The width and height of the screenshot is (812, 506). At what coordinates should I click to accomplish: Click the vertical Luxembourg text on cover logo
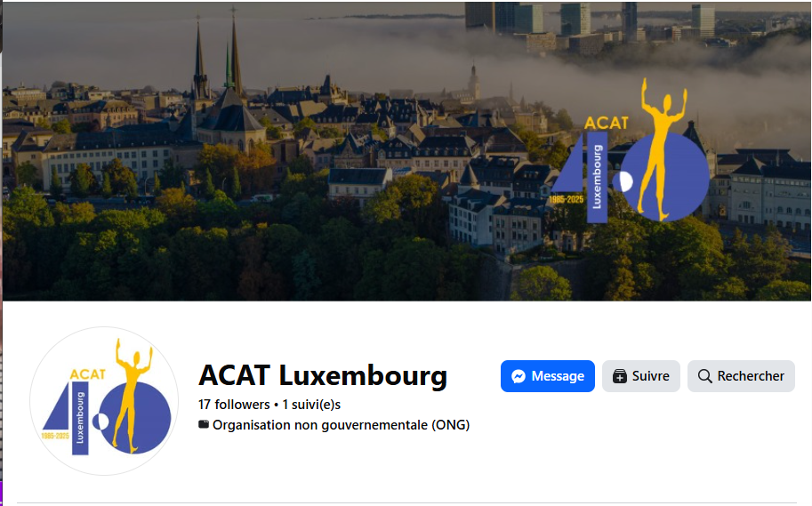tap(597, 177)
